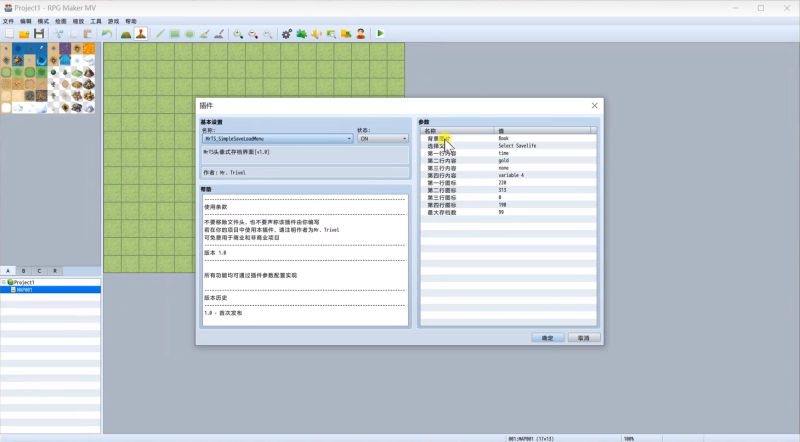Open the plugin name dropdown
800x442 pixels.
click(x=278, y=138)
